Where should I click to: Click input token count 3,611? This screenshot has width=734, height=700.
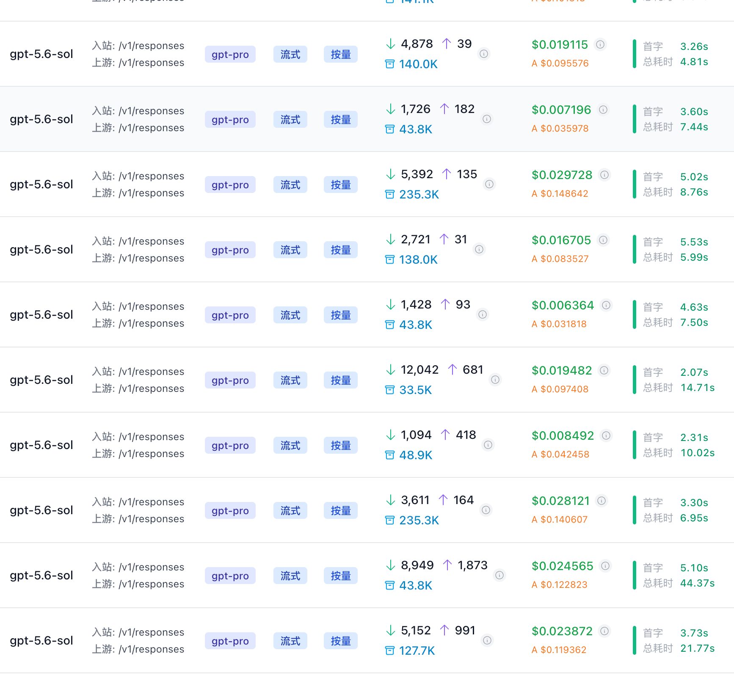415,500
